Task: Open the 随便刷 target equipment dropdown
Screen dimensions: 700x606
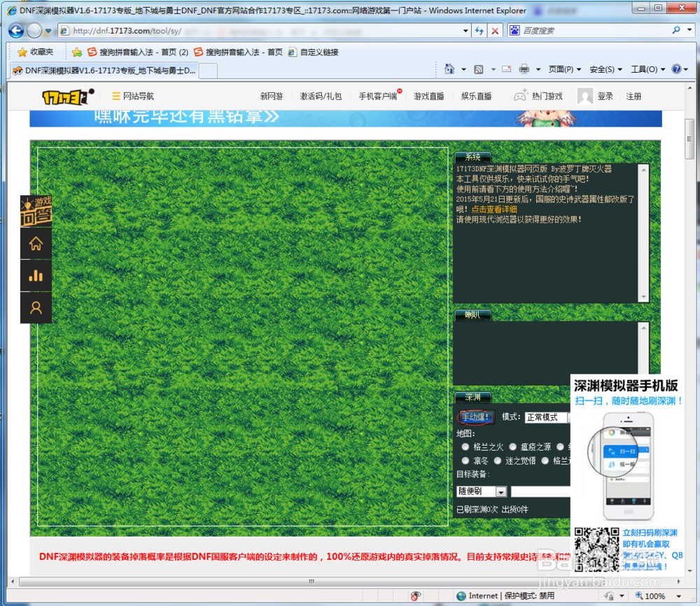Action: (482, 492)
